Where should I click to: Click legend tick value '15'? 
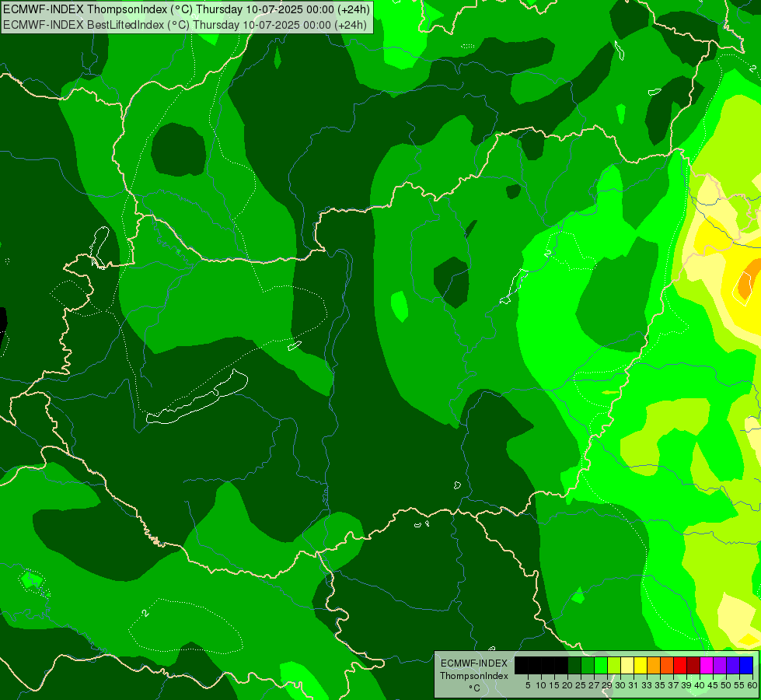554,685
